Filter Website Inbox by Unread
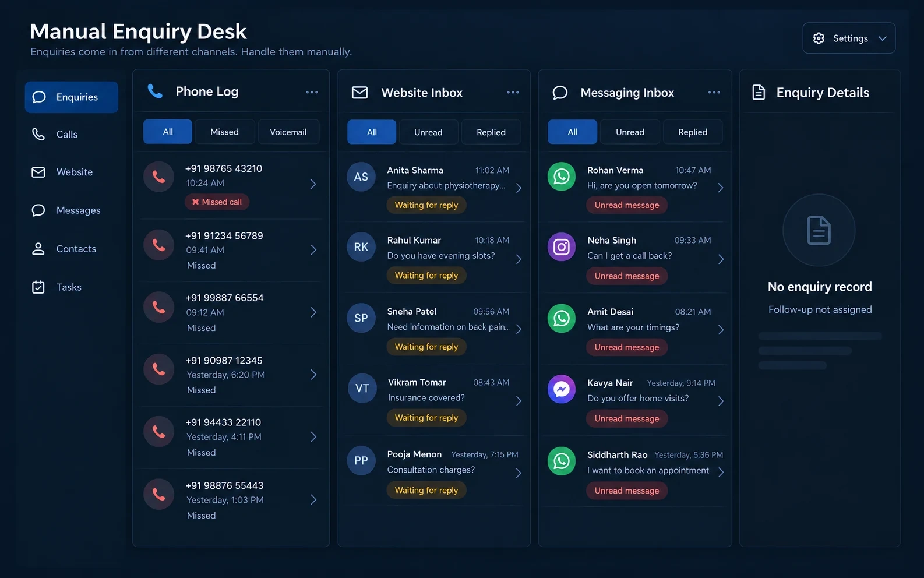Image resolution: width=924 pixels, height=578 pixels. click(x=428, y=132)
